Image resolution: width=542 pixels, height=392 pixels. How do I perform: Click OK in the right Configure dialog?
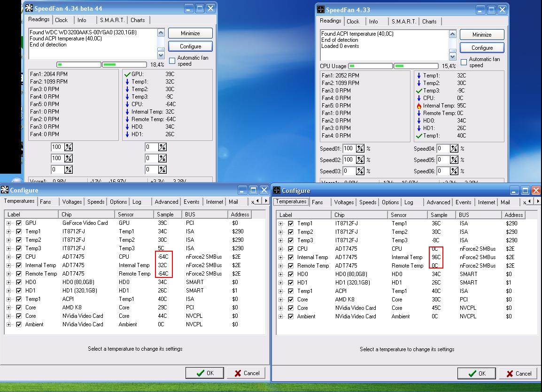[x=477, y=373]
